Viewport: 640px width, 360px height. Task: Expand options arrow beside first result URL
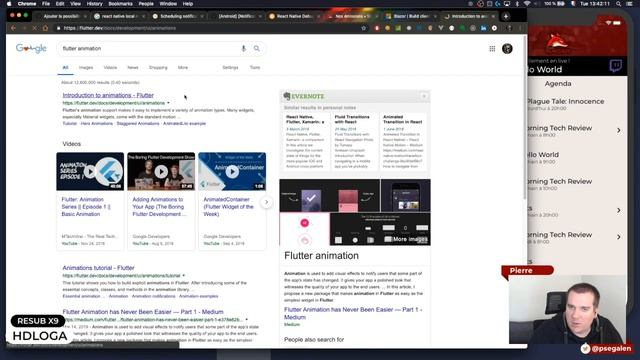(x=168, y=103)
